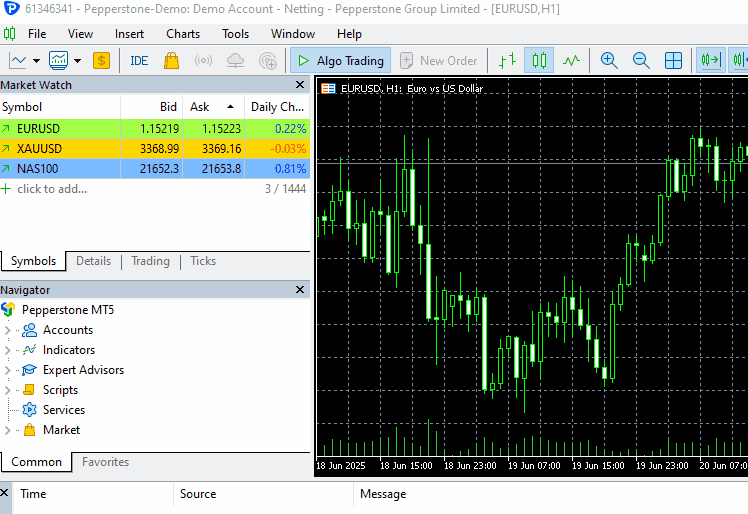Close the Navigator panel
The width and height of the screenshot is (748, 514).
(x=300, y=290)
